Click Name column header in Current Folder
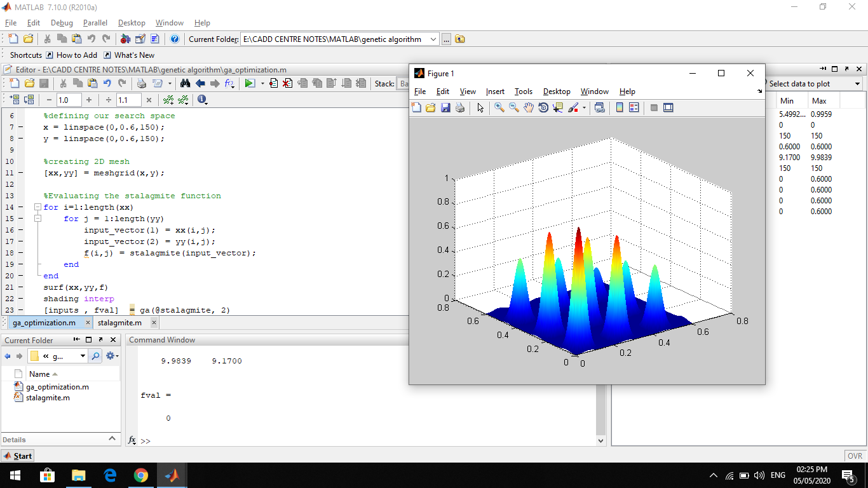 coord(39,374)
